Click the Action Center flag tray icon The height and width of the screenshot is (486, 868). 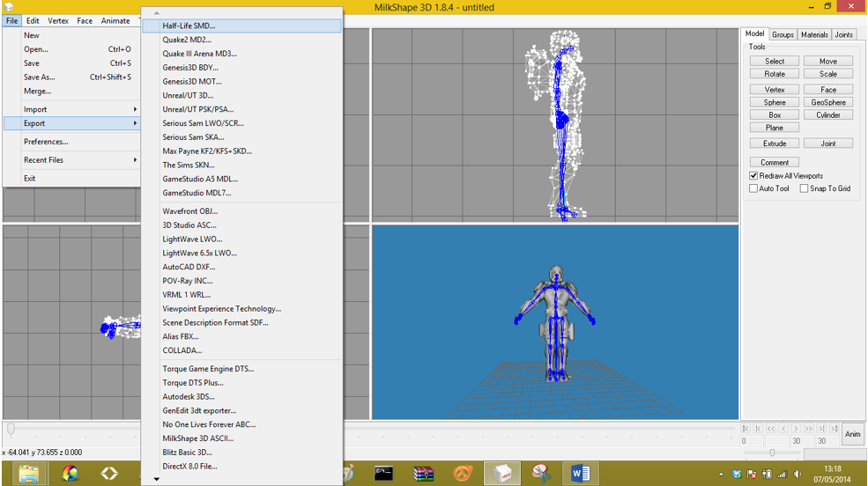coord(752,475)
